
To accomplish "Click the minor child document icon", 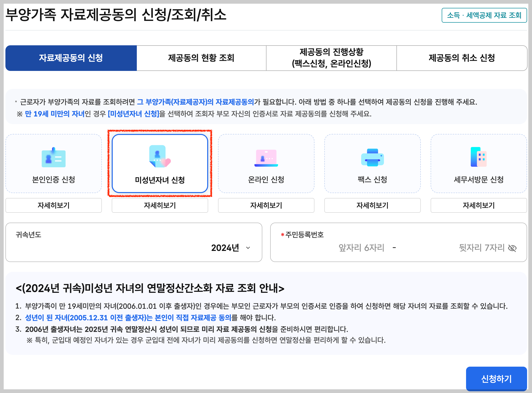I will pyautogui.click(x=160, y=156).
